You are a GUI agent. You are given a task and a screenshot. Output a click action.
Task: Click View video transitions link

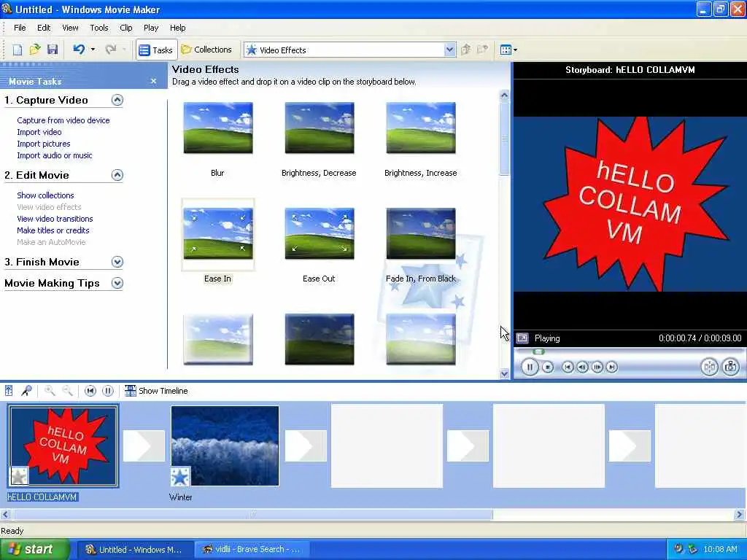55,219
